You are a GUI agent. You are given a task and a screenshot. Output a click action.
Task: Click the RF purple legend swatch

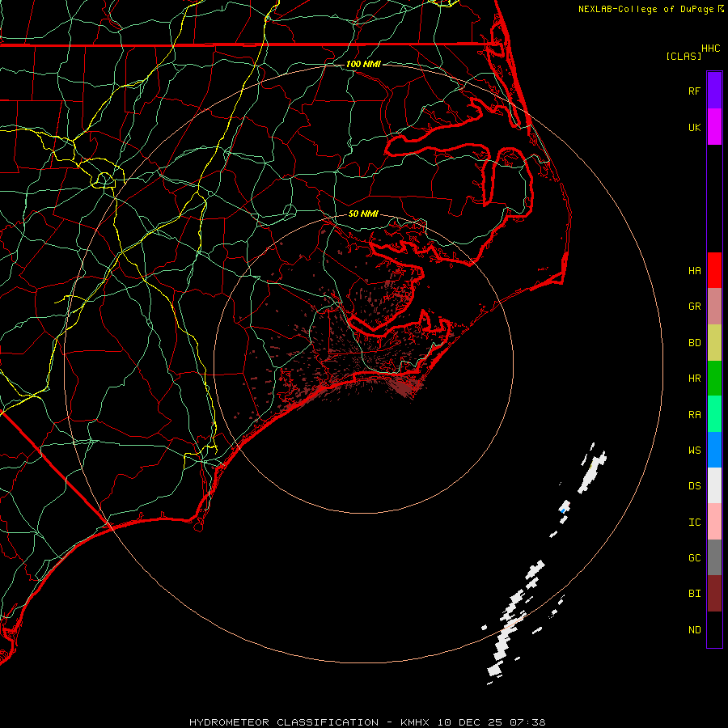click(x=714, y=91)
